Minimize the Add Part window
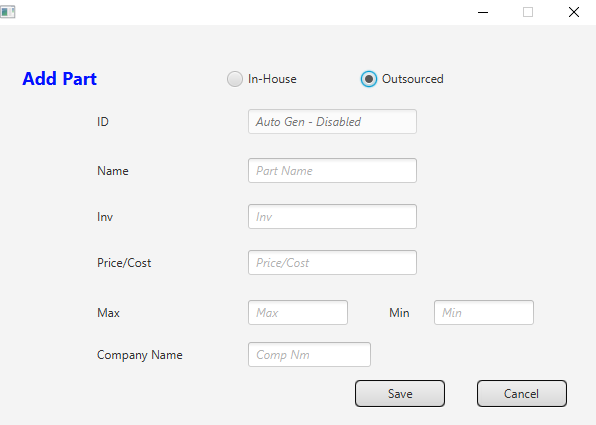This screenshot has width=596, height=425. (x=483, y=12)
